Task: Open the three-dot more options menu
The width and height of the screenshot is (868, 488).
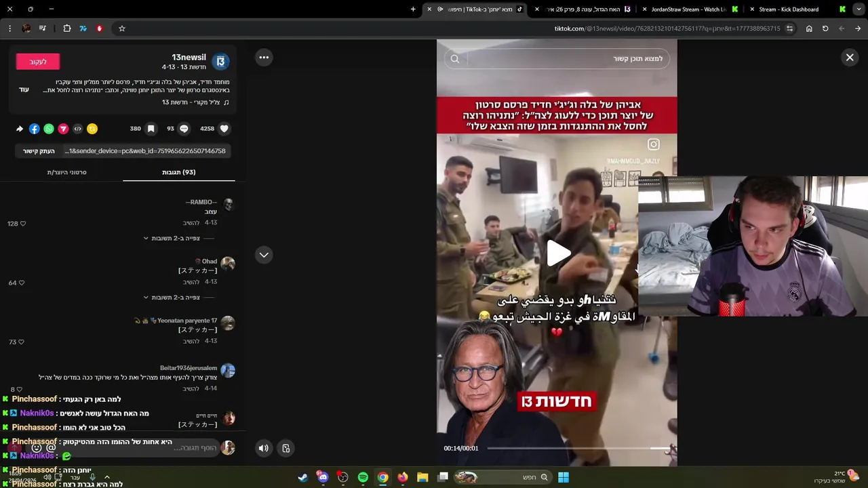Action: point(264,58)
